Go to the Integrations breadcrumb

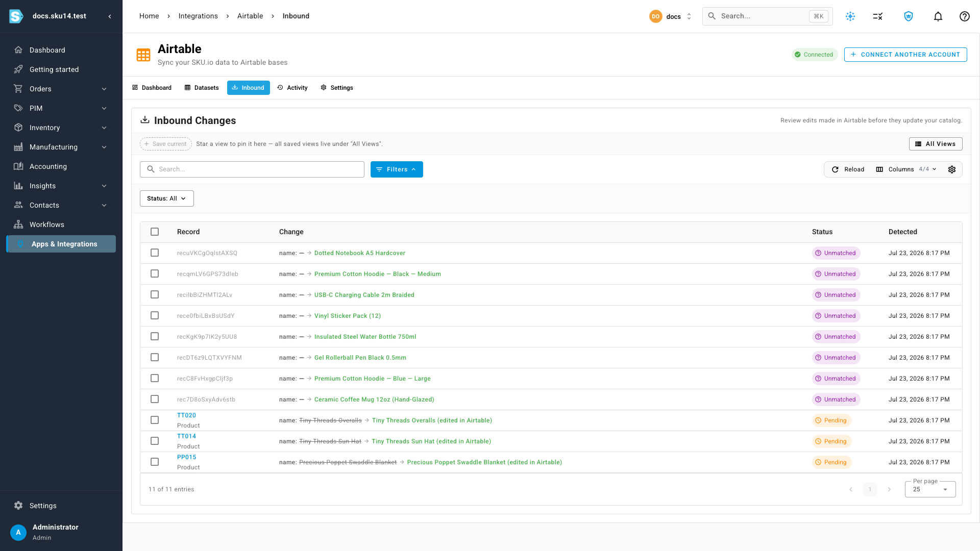pos(198,16)
